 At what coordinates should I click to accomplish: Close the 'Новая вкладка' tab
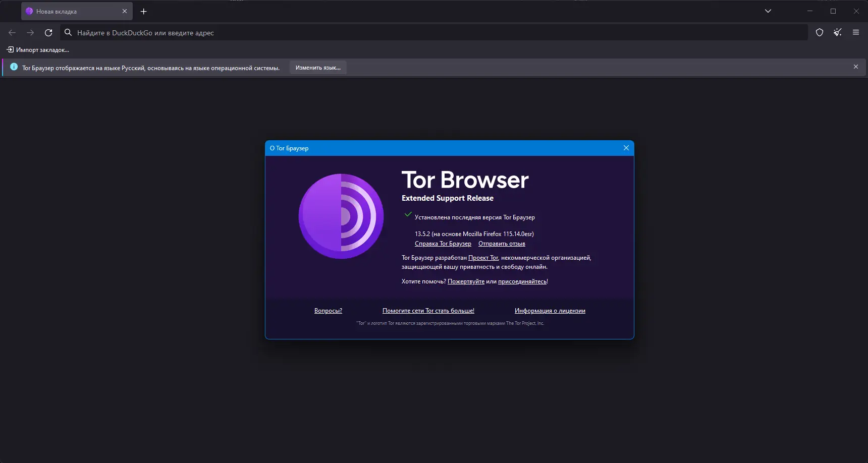[x=125, y=11]
